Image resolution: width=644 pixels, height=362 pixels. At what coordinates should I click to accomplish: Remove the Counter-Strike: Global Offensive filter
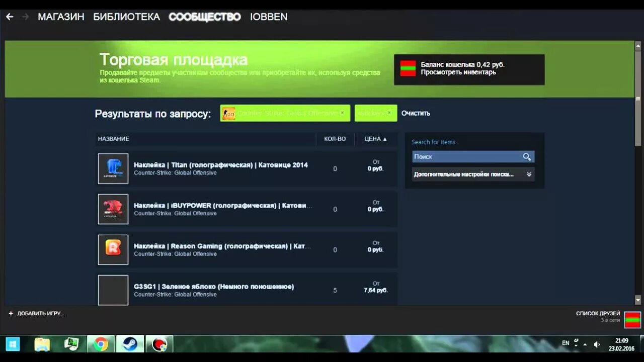point(342,113)
